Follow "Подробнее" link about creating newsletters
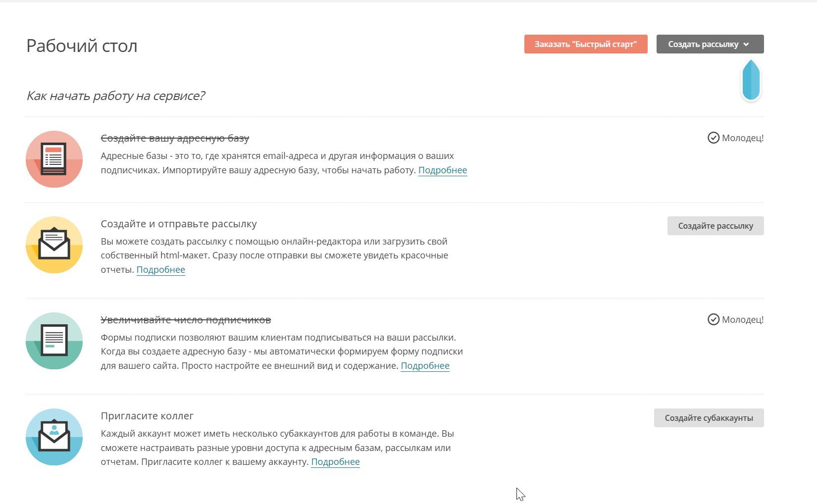 [160, 270]
